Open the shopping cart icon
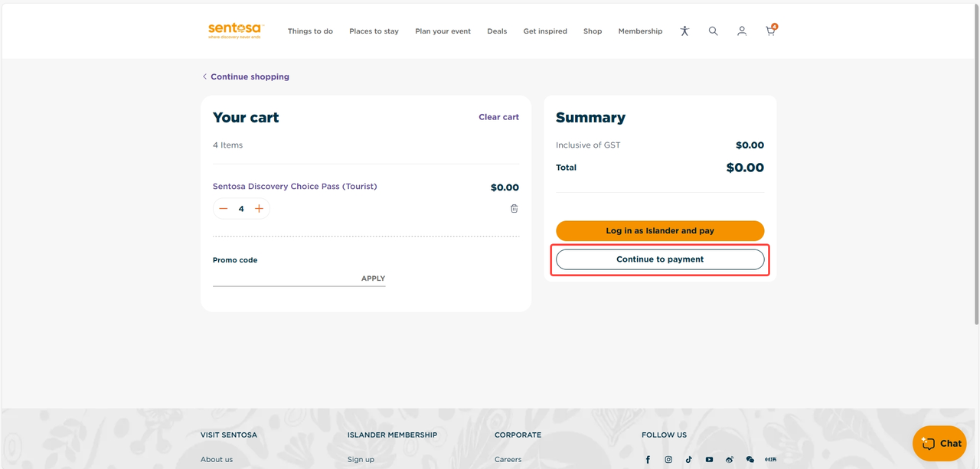980x469 pixels. [x=770, y=31]
